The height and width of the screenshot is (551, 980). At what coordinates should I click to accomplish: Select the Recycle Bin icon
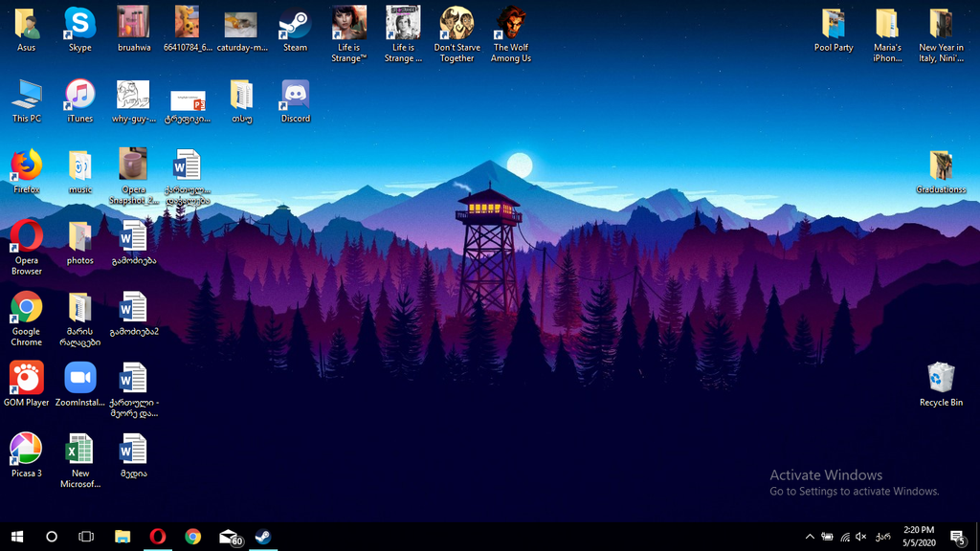[x=942, y=385]
